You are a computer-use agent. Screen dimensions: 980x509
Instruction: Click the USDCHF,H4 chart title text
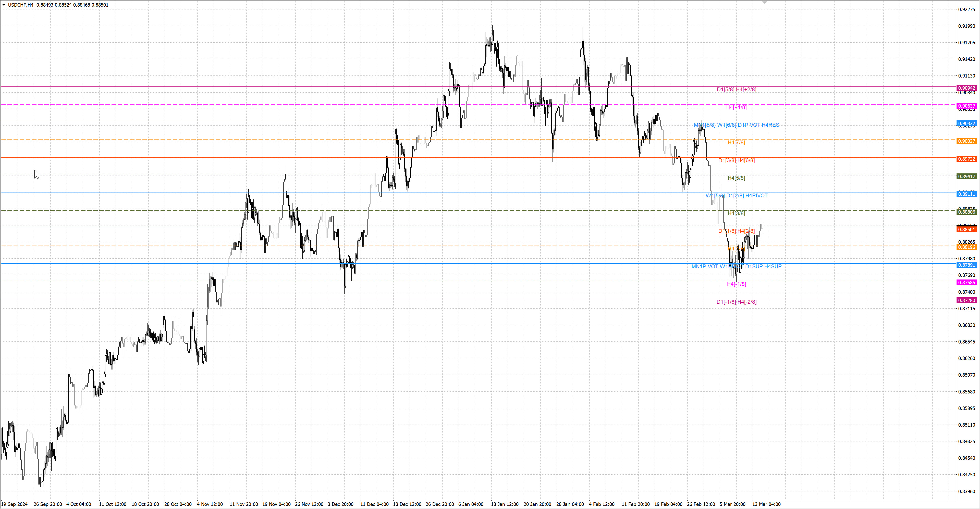20,5
